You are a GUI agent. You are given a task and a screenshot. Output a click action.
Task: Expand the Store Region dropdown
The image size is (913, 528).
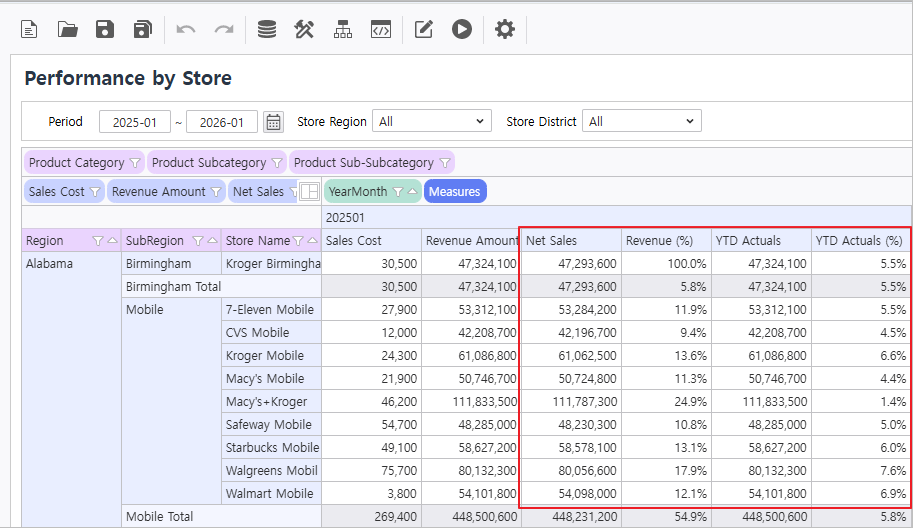(432, 122)
